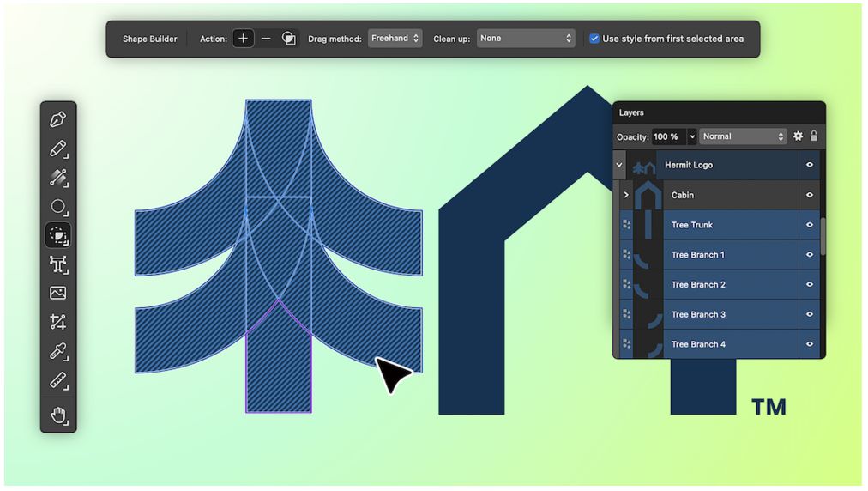Choose the Artboard tool
This screenshot has height=491, width=868.
(x=58, y=264)
